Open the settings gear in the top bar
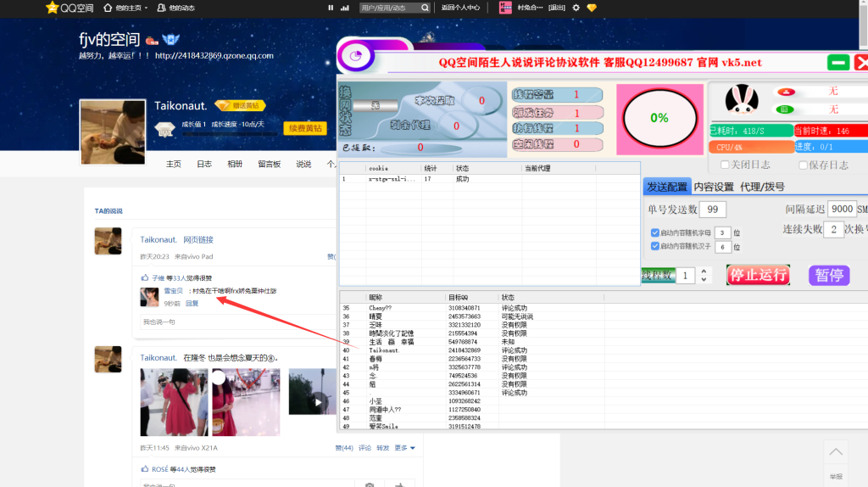The width and height of the screenshot is (868, 487). (576, 8)
